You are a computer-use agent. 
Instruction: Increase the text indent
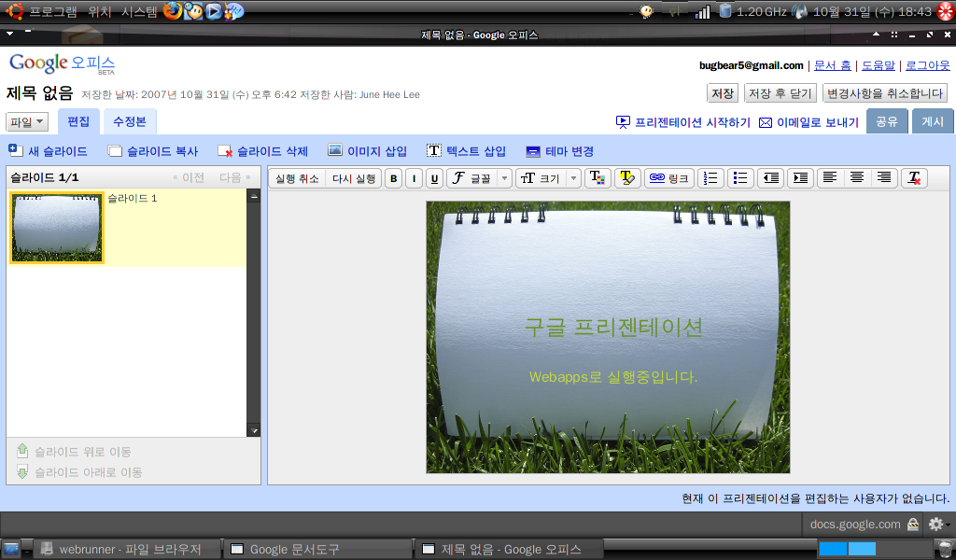pyautogui.click(x=800, y=178)
